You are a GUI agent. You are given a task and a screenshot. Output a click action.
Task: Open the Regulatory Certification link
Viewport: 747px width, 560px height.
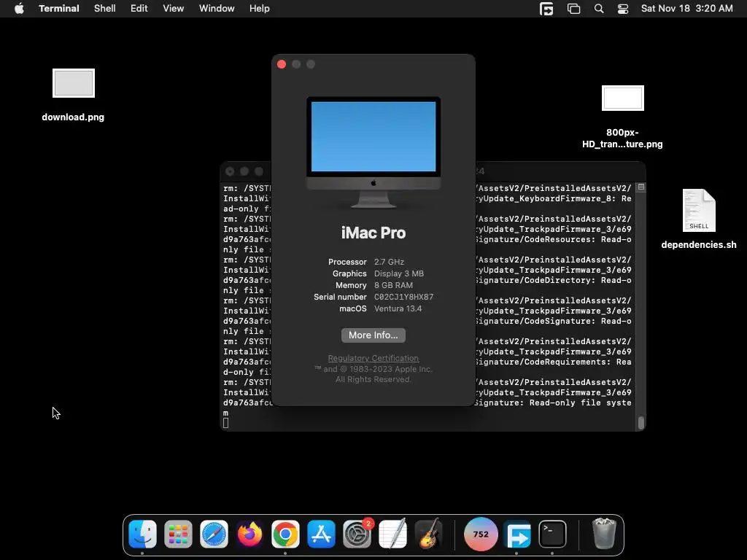click(373, 358)
